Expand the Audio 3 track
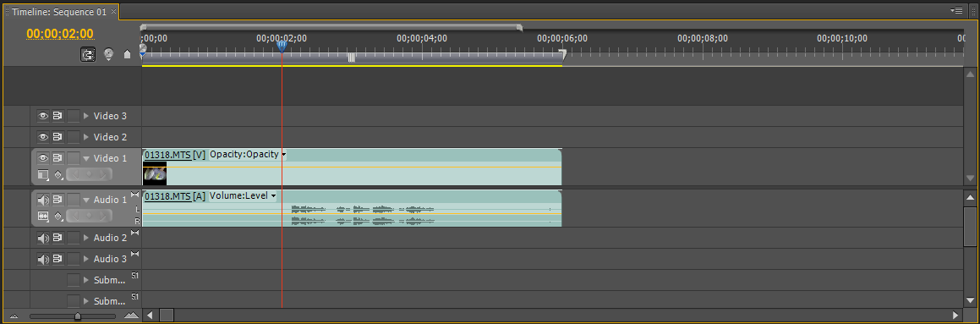980x324 pixels. (x=86, y=260)
